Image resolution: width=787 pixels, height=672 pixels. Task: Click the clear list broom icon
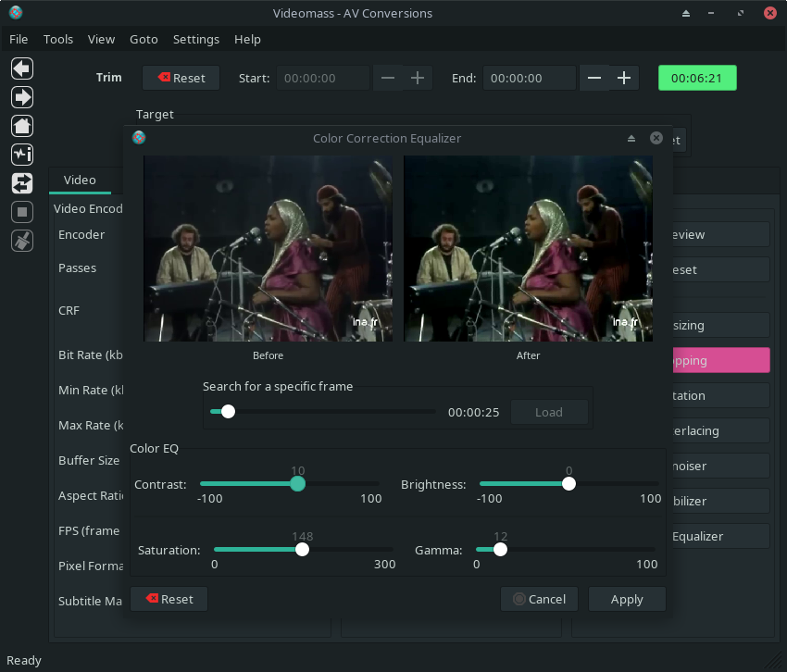pos(22,241)
